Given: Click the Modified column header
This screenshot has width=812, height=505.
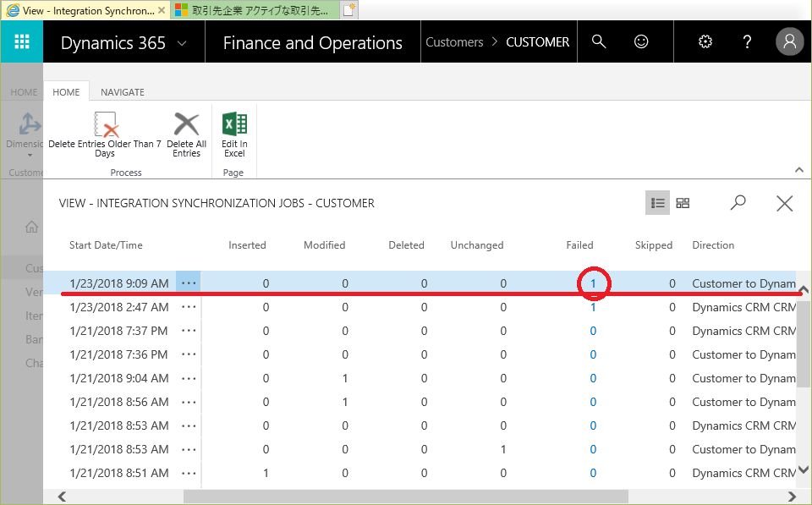Looking at the screenshot, I should click(x=324, y=245).
